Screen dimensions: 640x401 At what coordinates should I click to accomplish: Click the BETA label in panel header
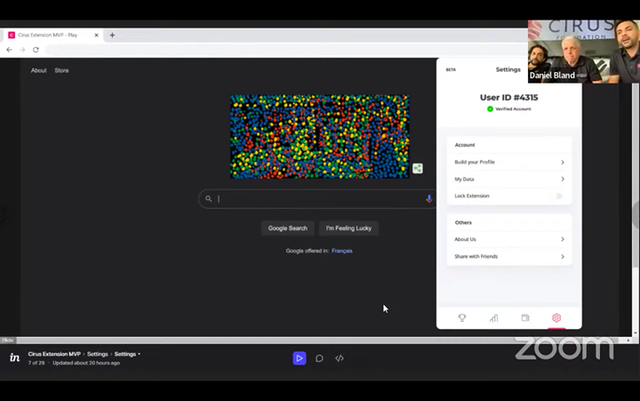[451, 70]
